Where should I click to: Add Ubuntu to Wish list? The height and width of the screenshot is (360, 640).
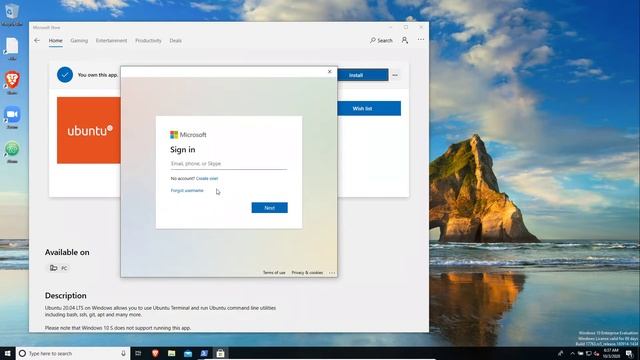pos(369,109)
